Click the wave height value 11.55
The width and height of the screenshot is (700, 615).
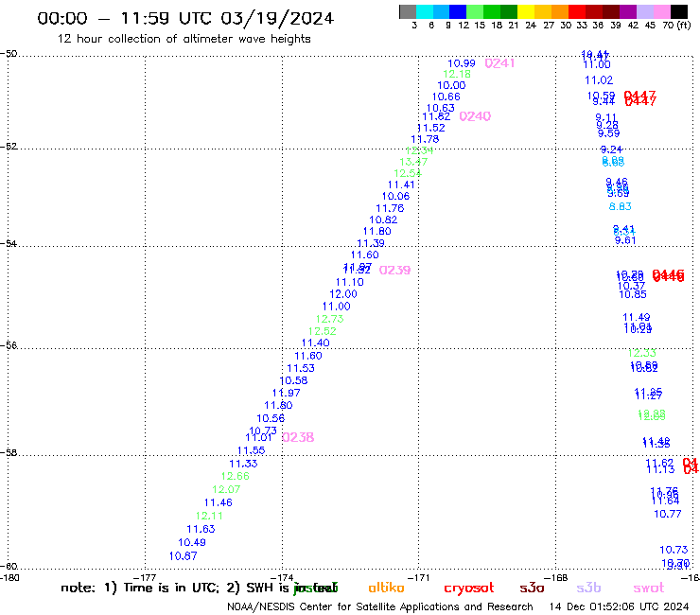pyautogui.click(x=251, y=450)
